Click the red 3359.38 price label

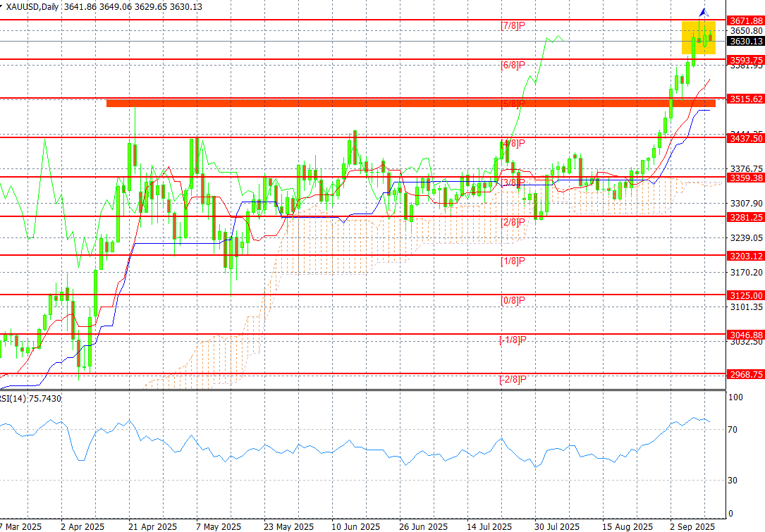[x=745, y=178]
